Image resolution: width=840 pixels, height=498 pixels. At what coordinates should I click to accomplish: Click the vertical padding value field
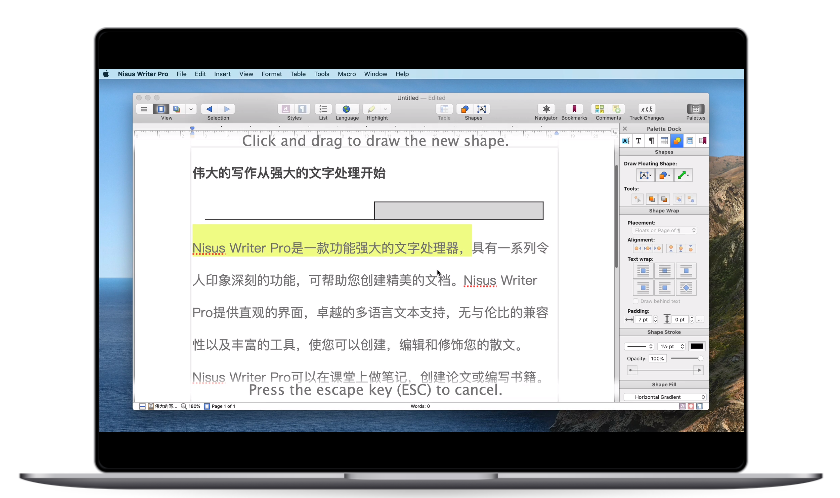680,320
